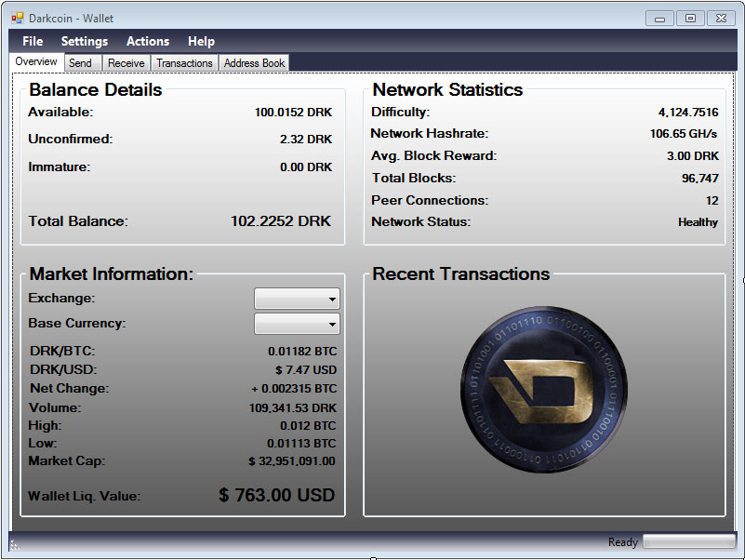745x560 pixels.
Task: Click the Peer Connections value 12
Action: point(712,201)
